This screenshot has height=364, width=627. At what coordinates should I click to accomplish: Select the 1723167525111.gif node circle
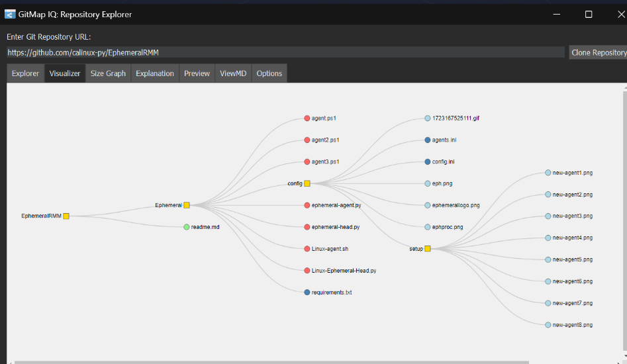[x=428, y=118]
